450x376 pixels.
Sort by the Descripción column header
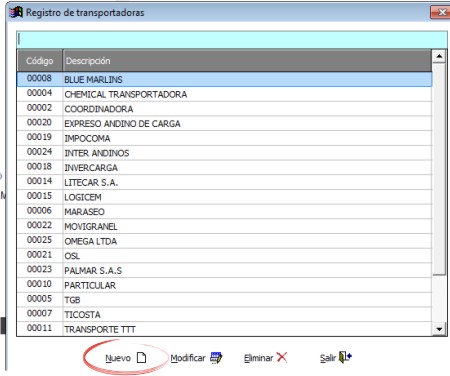tap(247, 61)
